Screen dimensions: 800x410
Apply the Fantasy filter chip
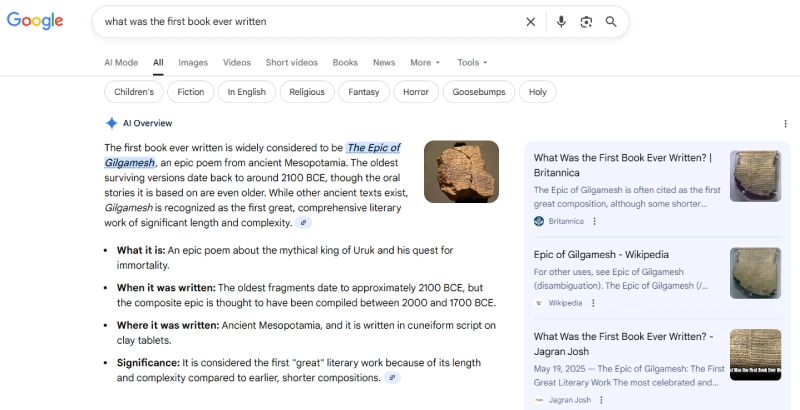pos(364,92)
